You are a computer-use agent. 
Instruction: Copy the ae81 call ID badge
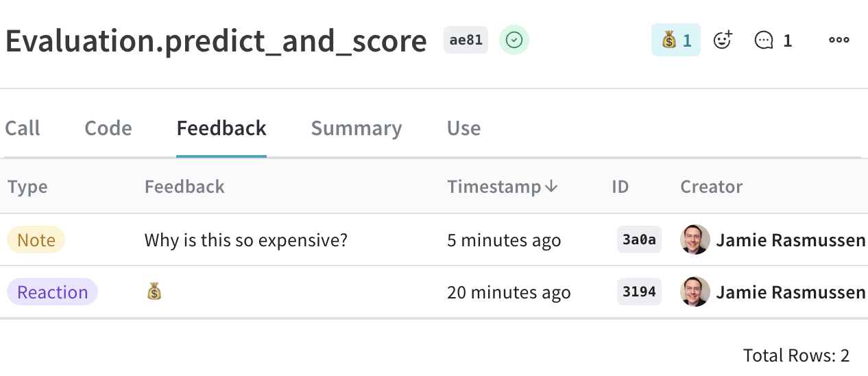(466, 40)
